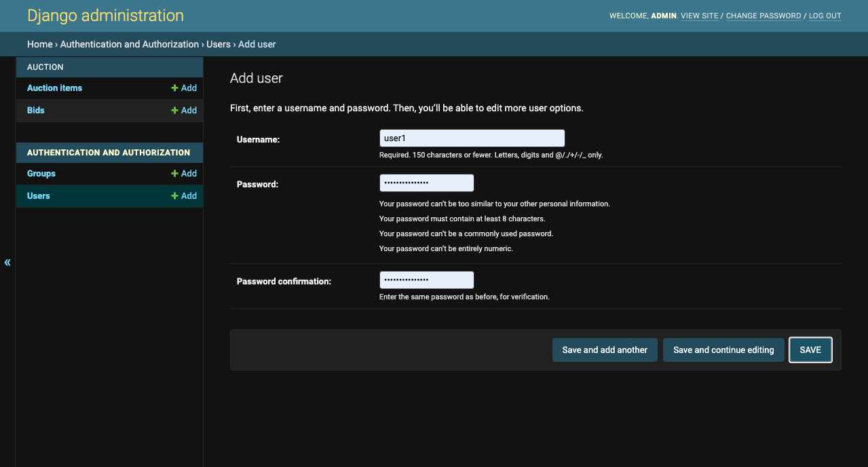The width and height of the screenshot is (868, 467).
Task: Open the Auction items list
Action: 54,88
